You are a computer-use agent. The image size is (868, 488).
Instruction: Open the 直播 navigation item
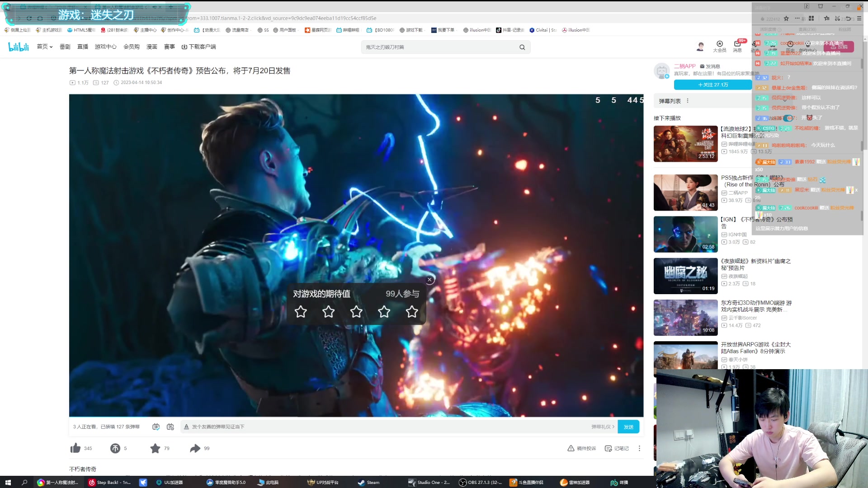83,47
